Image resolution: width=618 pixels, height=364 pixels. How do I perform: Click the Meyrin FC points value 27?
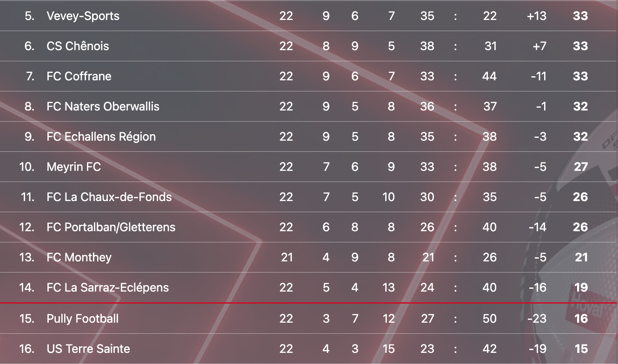pyautogui.click(x=580, y=167)
